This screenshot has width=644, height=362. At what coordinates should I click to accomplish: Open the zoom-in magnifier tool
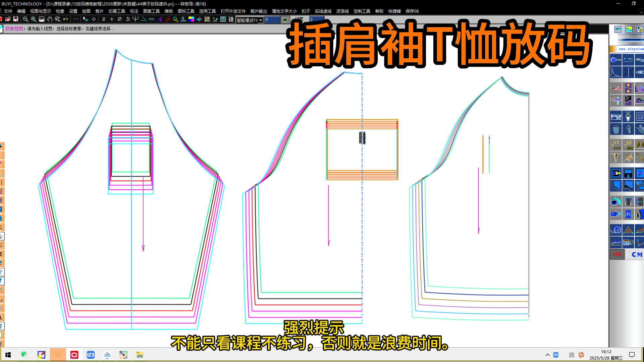tap(33, 19)
